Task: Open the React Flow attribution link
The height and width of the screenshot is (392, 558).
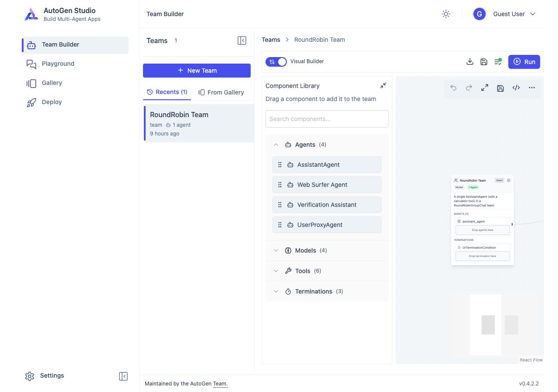Action: tap(531, 360)
